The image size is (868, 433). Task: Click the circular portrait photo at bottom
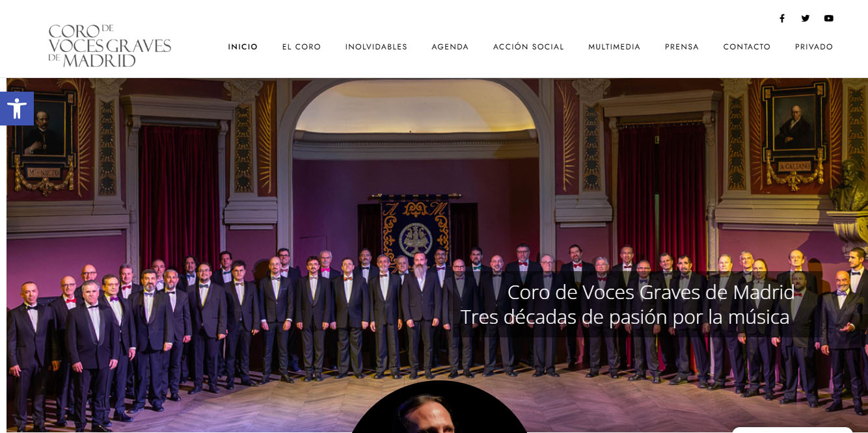point(440,407)
